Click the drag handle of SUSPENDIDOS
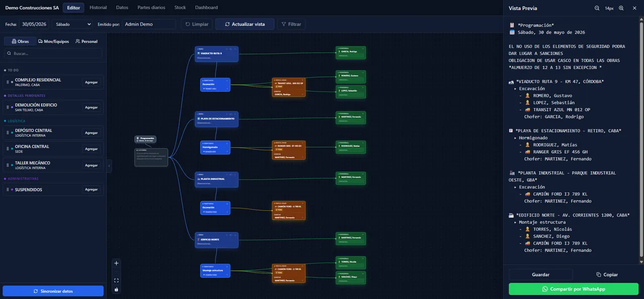The height and width of the screenshot is (299, 644). 8,189
